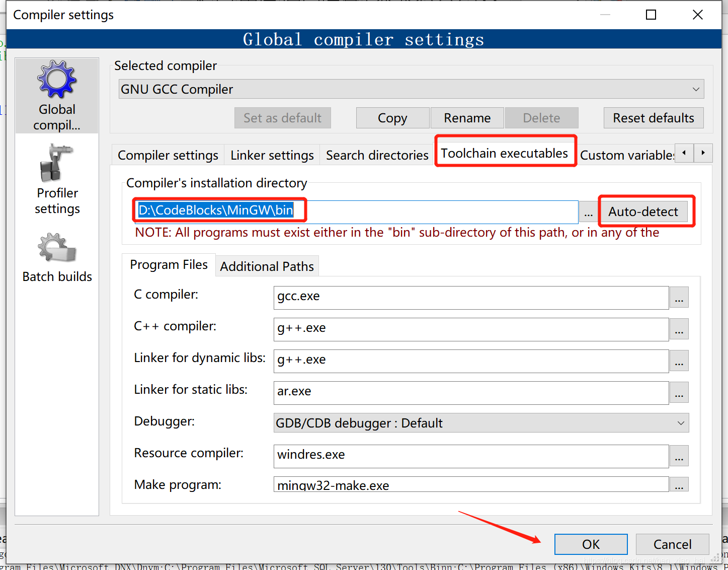728x570 pixels.
Task: Switch to Compiler settings tab
Action: click(x=168, y=155)
